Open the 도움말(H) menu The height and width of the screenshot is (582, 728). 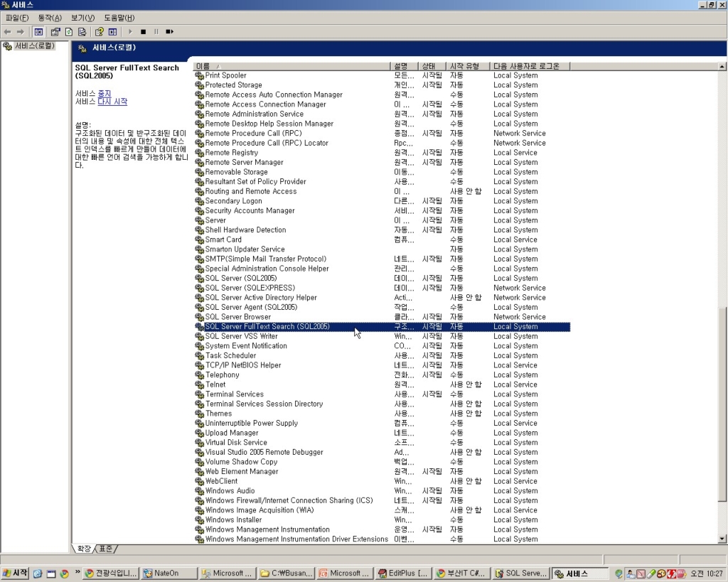pos(119,18)
